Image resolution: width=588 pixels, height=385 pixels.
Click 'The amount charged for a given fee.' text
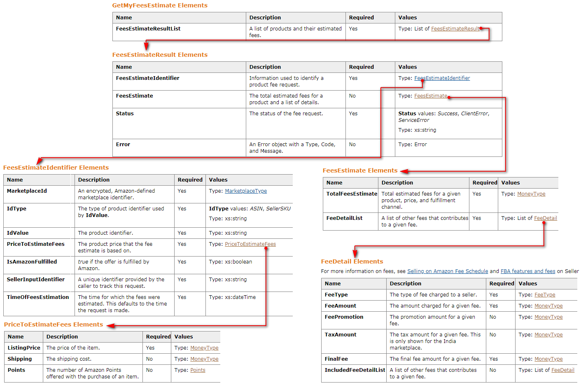point(435,306)
